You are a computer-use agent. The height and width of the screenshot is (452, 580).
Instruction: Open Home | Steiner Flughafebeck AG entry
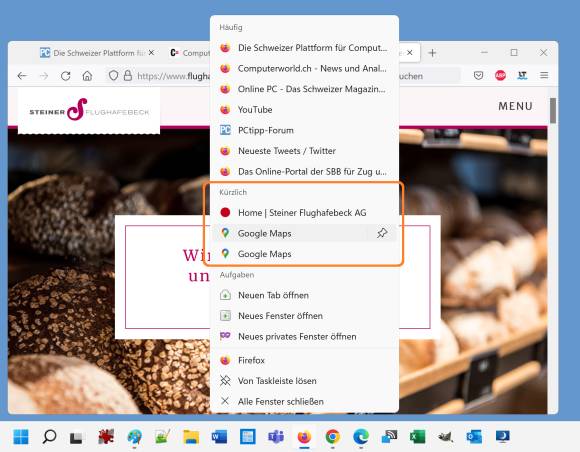coord(304,213)
